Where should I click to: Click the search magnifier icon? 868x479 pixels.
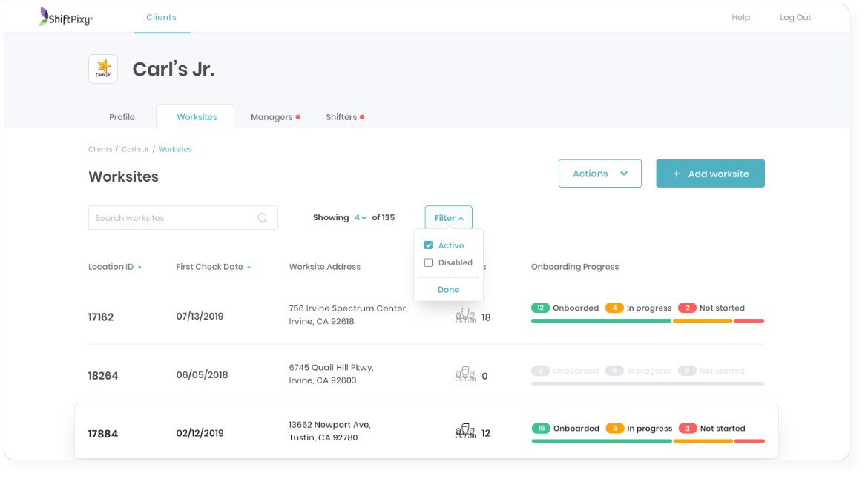(x=263, y=218)
